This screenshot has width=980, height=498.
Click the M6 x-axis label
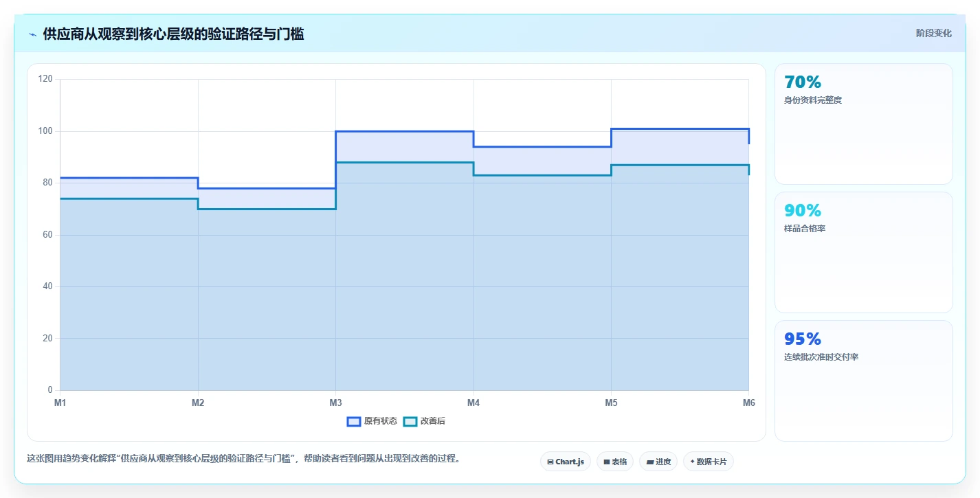click(x=748, y=403)
